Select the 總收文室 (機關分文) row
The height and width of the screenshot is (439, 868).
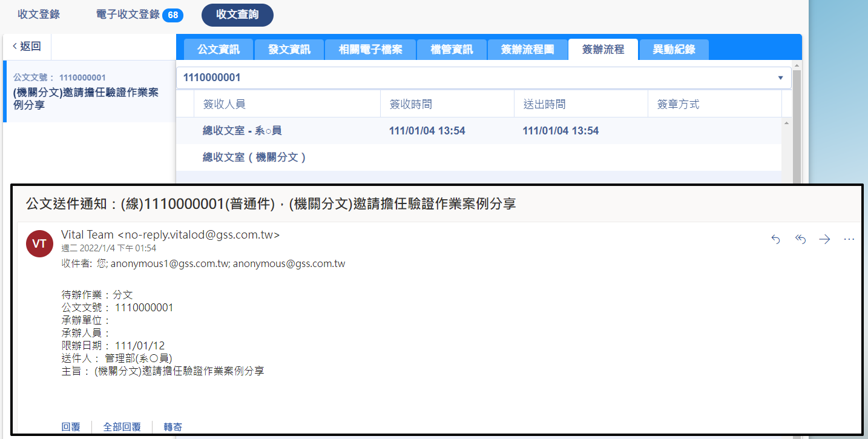point(254,157)
